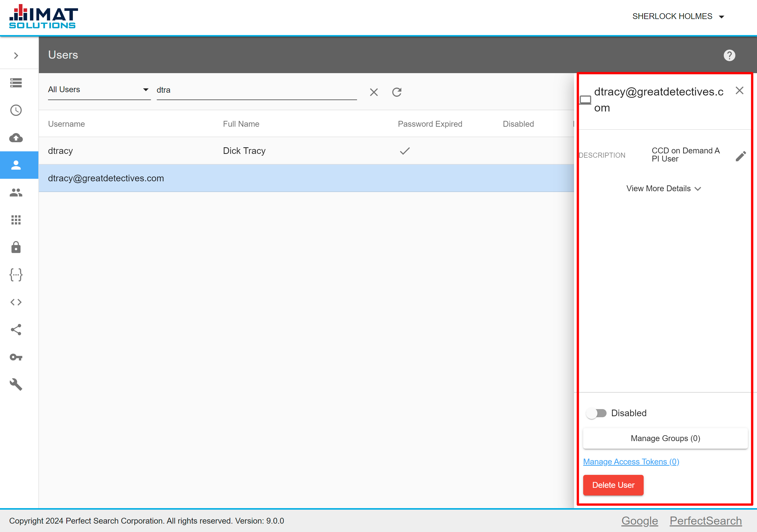Open the wrench tools sidebar icon
This screenshot has height=532, width=757.
click(x=16, y=384)
